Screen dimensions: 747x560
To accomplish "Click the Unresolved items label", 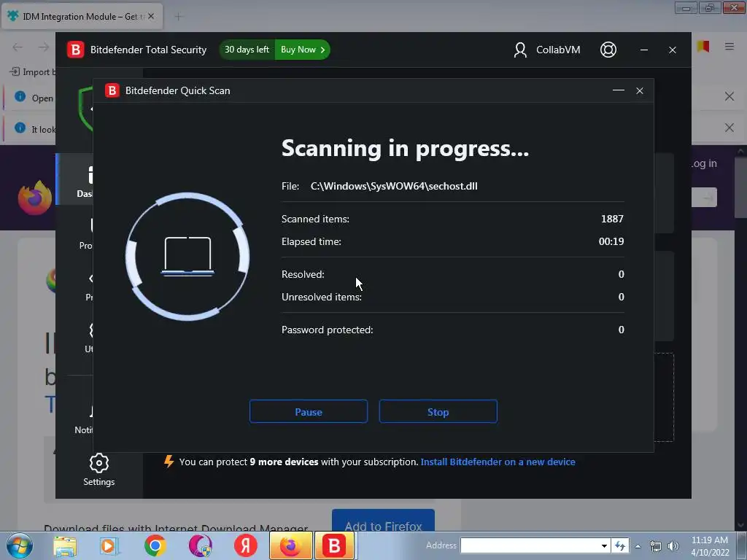I will click(x=322, y=297).
